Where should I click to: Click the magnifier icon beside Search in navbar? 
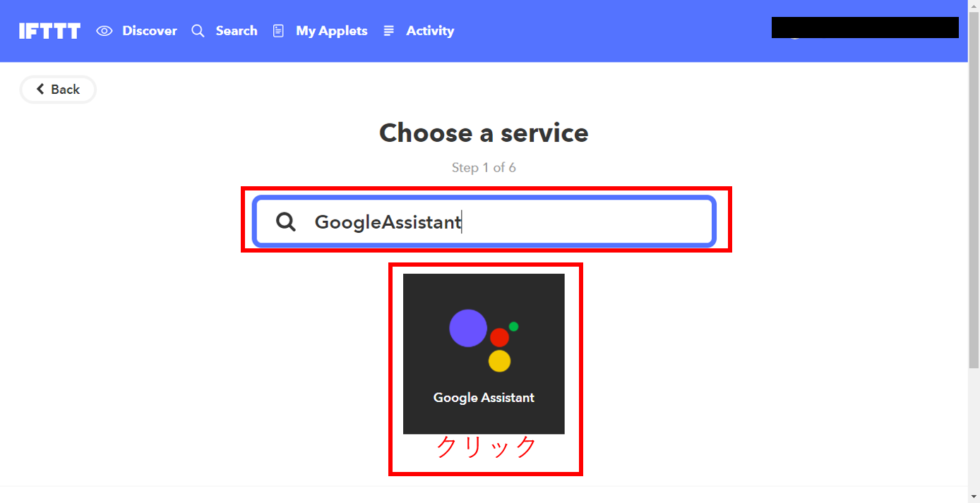click(x=198, y=31)
